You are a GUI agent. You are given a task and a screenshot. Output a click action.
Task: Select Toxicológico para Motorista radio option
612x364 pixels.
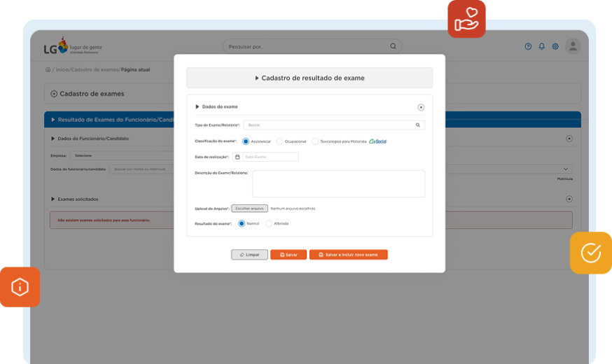point(315,141)
